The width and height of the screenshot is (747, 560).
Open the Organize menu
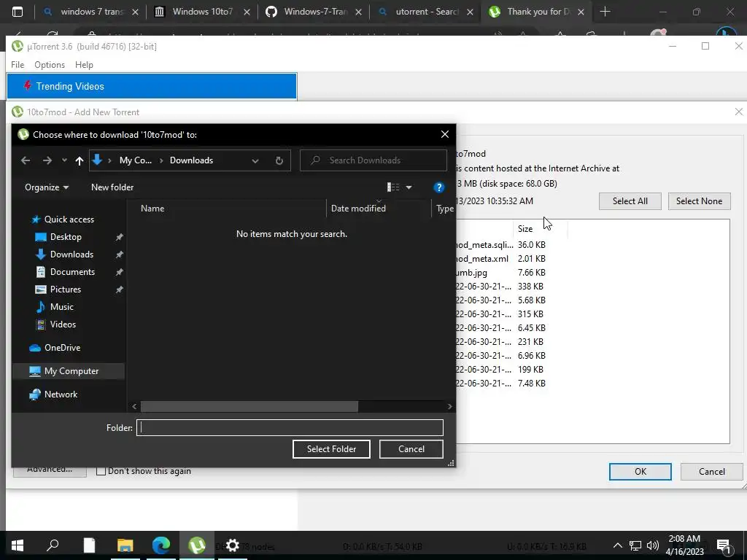47,187
